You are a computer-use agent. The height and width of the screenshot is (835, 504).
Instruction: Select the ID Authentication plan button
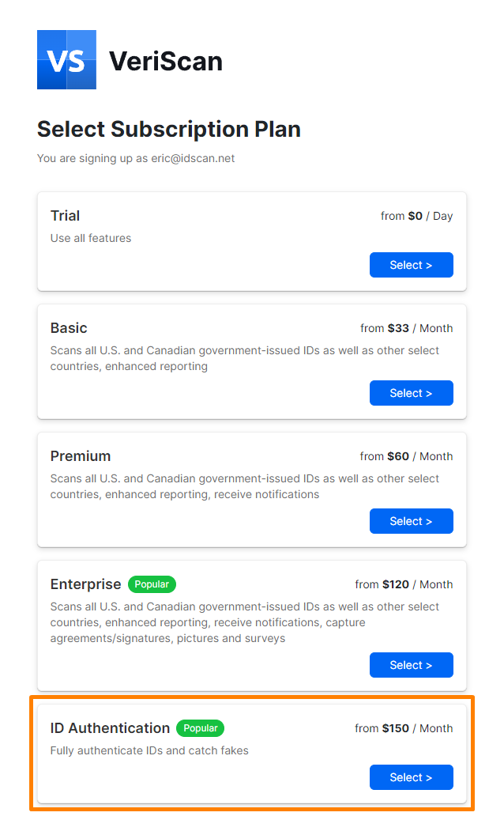point(411,777)
